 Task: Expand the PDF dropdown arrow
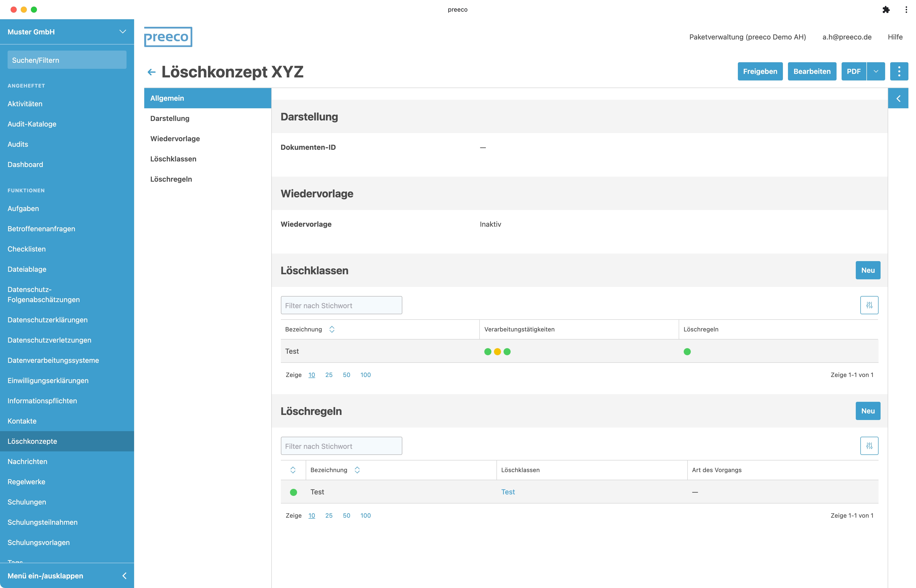coord(876,71)
